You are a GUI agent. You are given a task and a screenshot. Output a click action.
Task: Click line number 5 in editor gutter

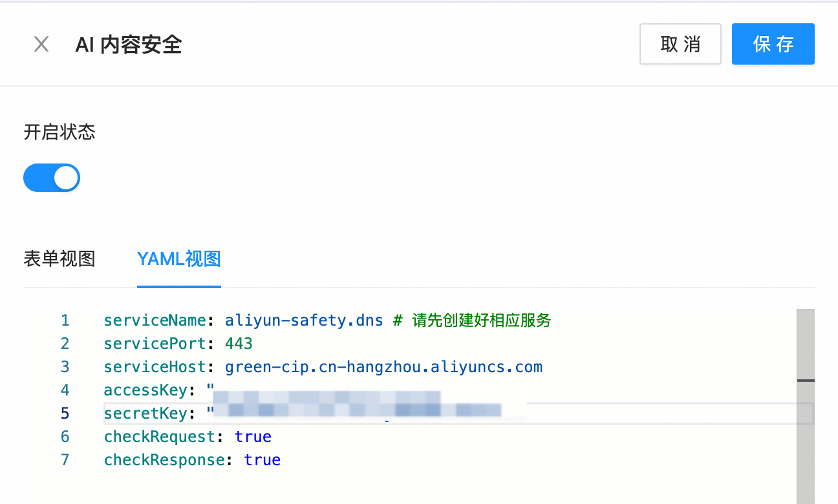[65, 414]
